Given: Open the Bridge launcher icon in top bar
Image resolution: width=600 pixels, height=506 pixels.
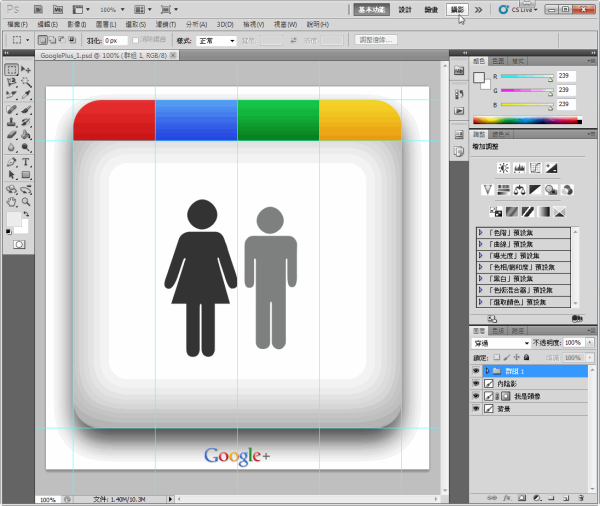Looking at the screenshot, I should pyautogui.click(x=37, y=9).
